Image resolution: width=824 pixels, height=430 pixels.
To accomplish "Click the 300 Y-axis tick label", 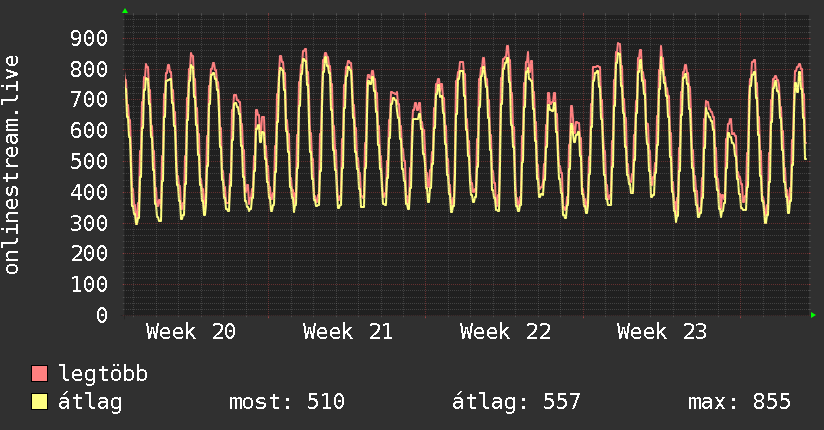I will [x=89, y=223].
